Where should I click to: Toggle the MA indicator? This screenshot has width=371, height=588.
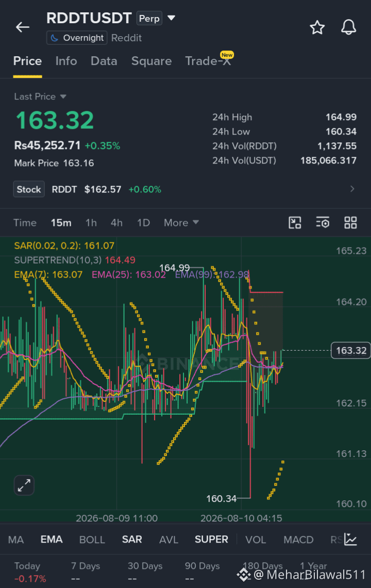(x=16, y=540)
